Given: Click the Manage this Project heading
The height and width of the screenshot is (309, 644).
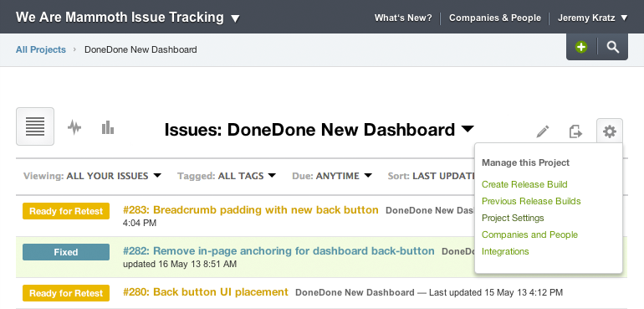Looking at the screenshot, I should 525,162.
